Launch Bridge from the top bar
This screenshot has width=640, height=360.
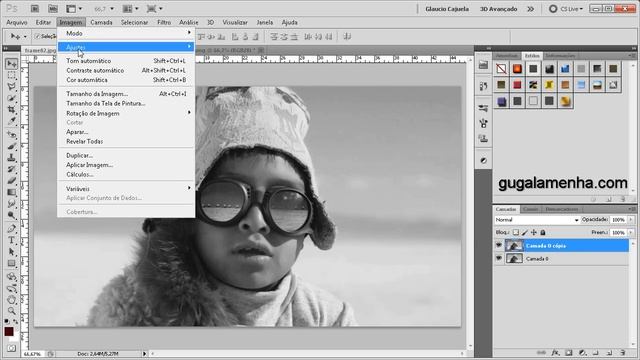point(35,9)
